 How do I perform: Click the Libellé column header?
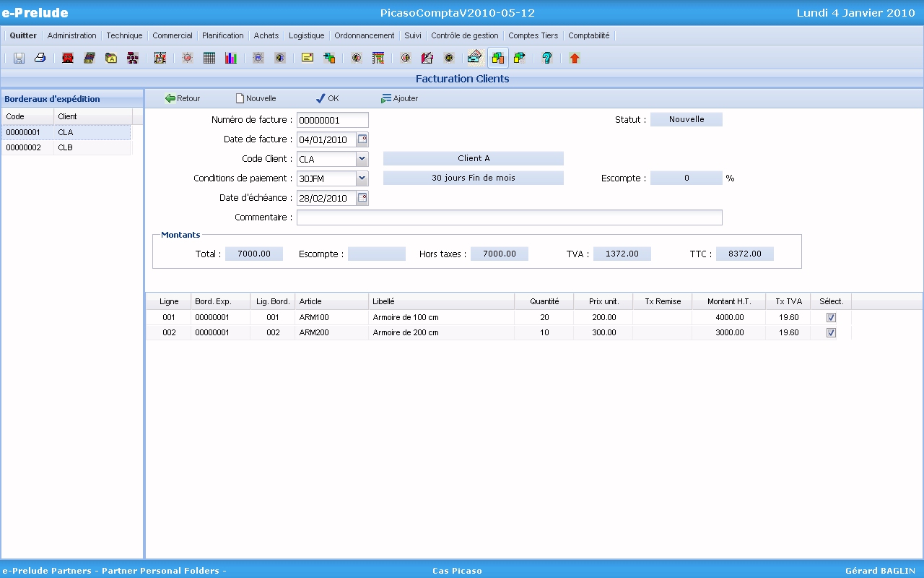pyautogui.click(x=441, y=301)
